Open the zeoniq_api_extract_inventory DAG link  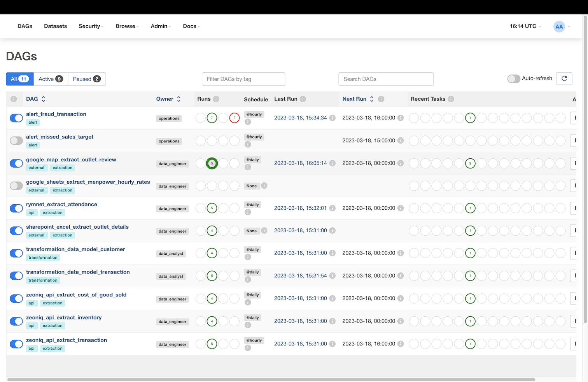point(64,317)
